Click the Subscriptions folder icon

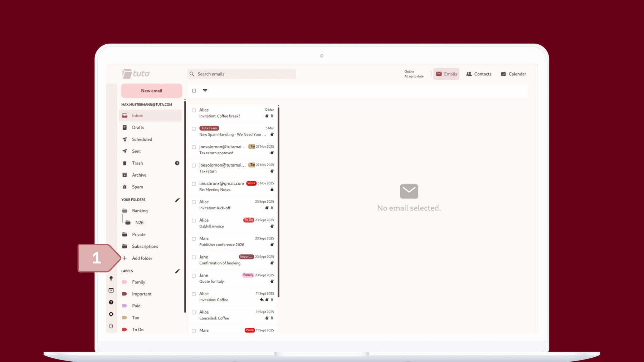click(x=125, y=246)
